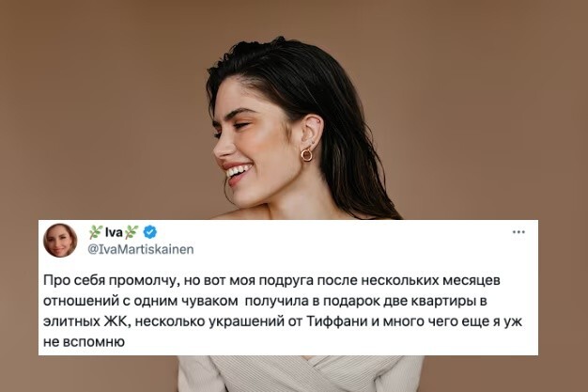Viewport: 588px width, 392px height.
Task: Open Iva's round profile avatar
Action: click(60, 241)
